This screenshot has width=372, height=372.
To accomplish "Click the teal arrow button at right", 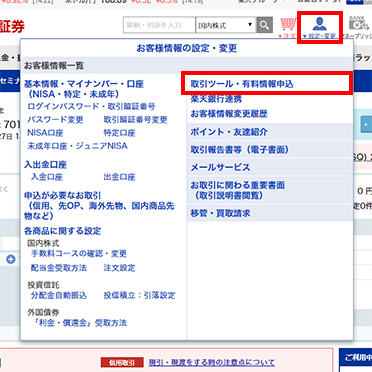I will click(366, 125).
